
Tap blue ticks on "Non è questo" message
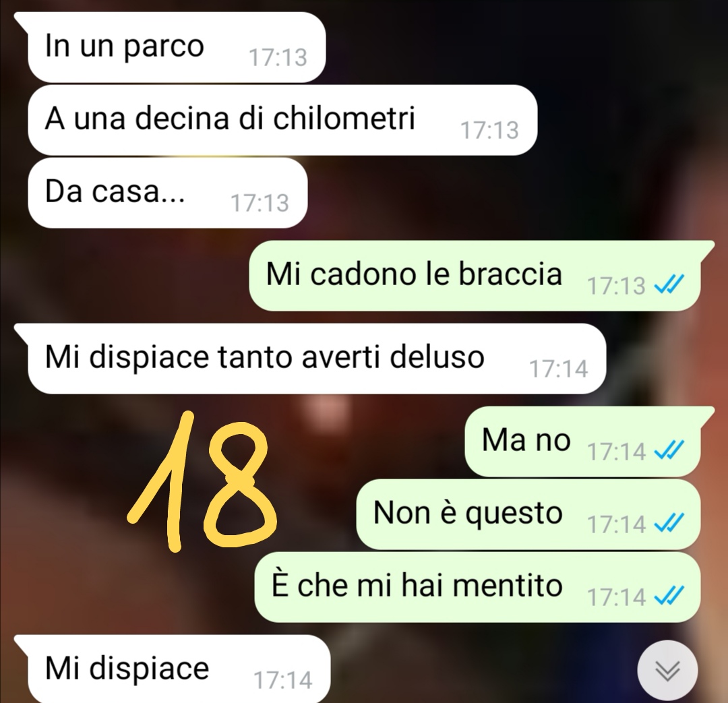click(x=669, y=523)
